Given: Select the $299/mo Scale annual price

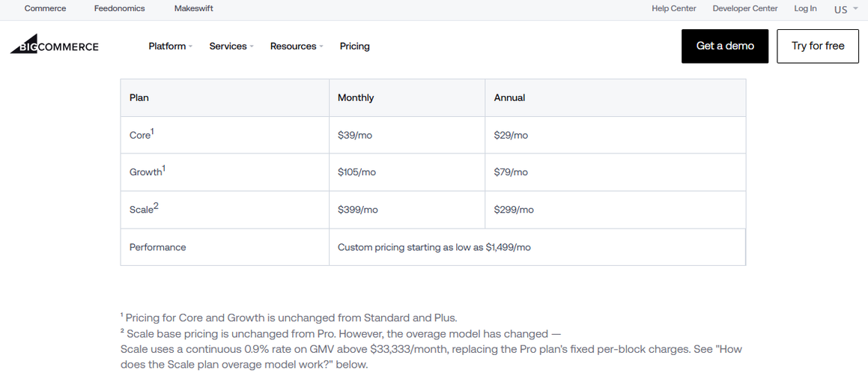Looking at the screenshot, I should (514, 210).
